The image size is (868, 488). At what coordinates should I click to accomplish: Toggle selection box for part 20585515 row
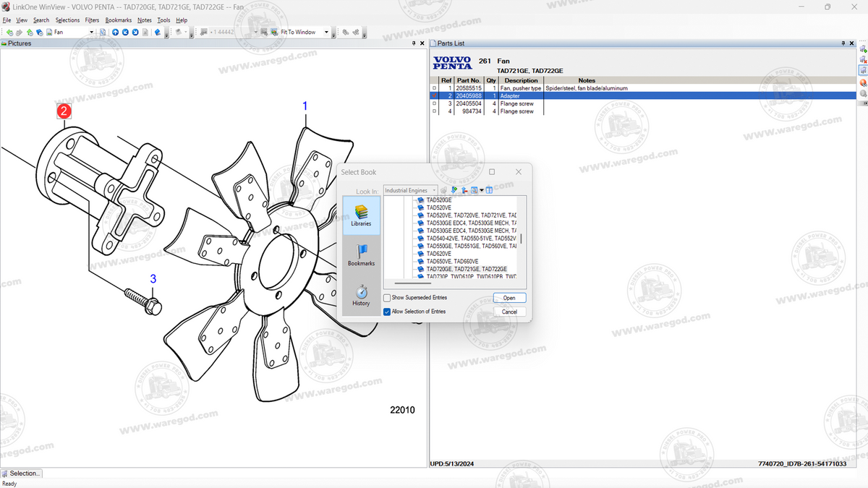click(434, 88)
